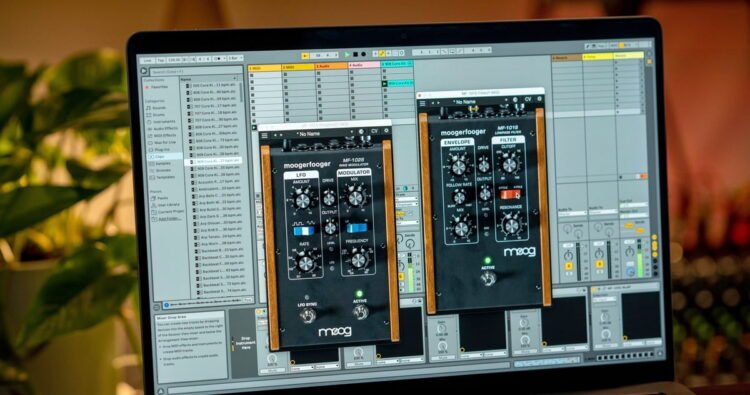Select the Audio Effects category in browser
Viewport: 750px width, 395px height.
[164, 128]
